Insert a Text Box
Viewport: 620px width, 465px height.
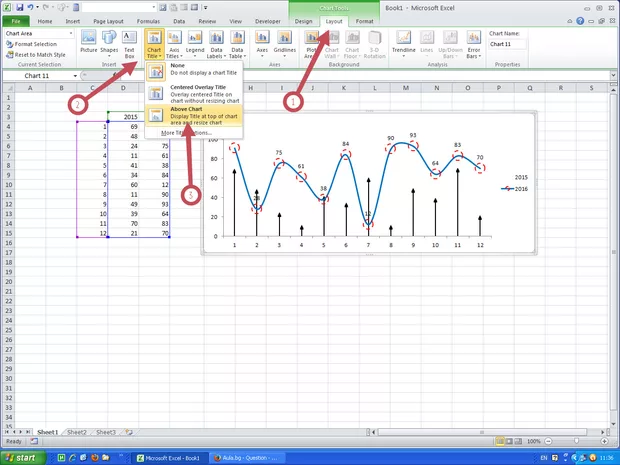(129, 44)
